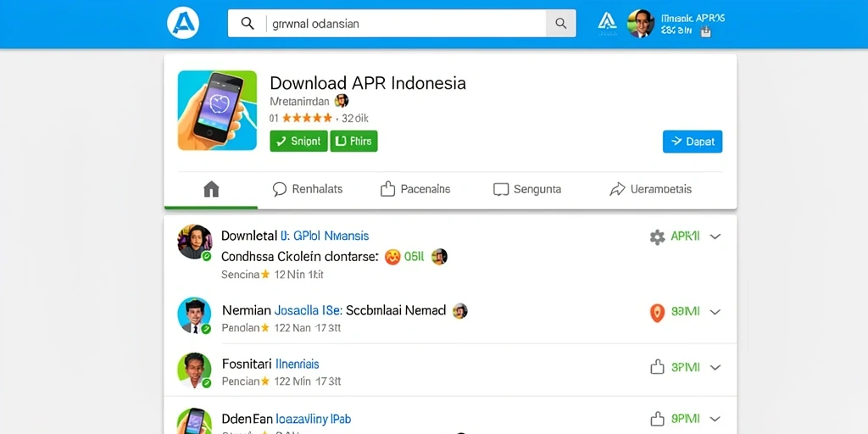This screenshot has height=434, width=868.
Task: Expand the APKII row chevron
Action: 715,236
